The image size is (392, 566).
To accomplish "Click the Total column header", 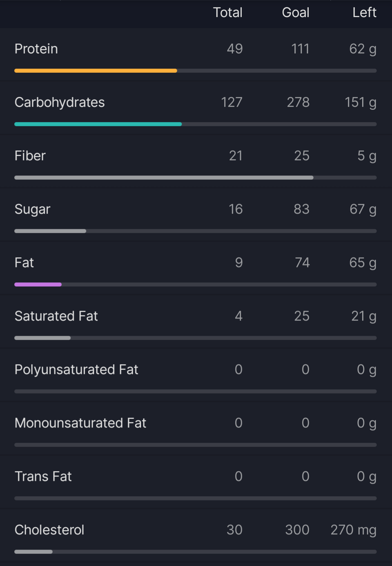I will pos(228,13).
